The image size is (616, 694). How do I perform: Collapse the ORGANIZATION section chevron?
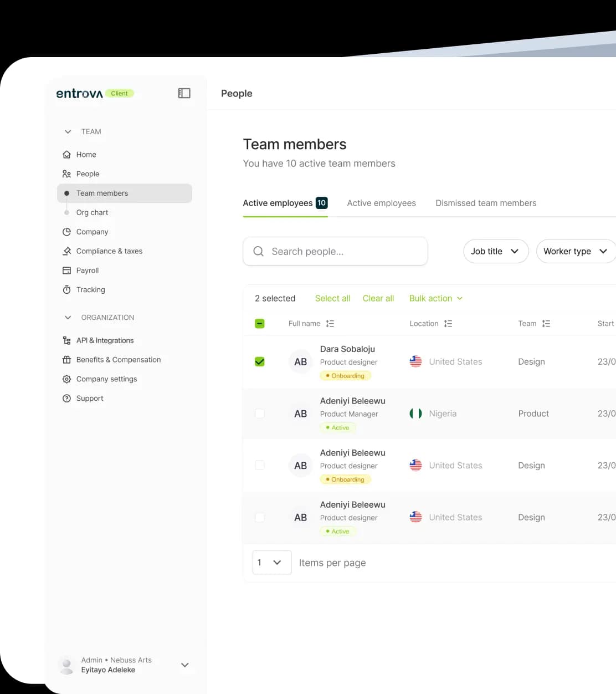[x=68, y=318]
